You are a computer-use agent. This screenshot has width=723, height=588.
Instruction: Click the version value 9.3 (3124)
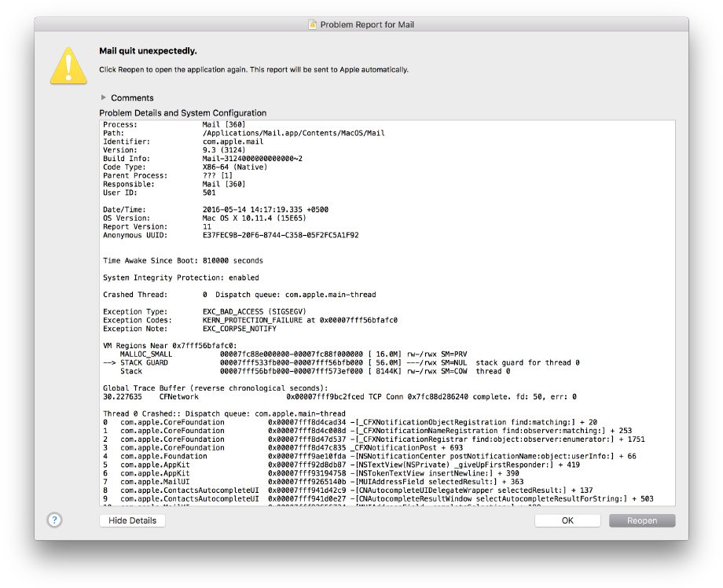[x=224, y=150]
